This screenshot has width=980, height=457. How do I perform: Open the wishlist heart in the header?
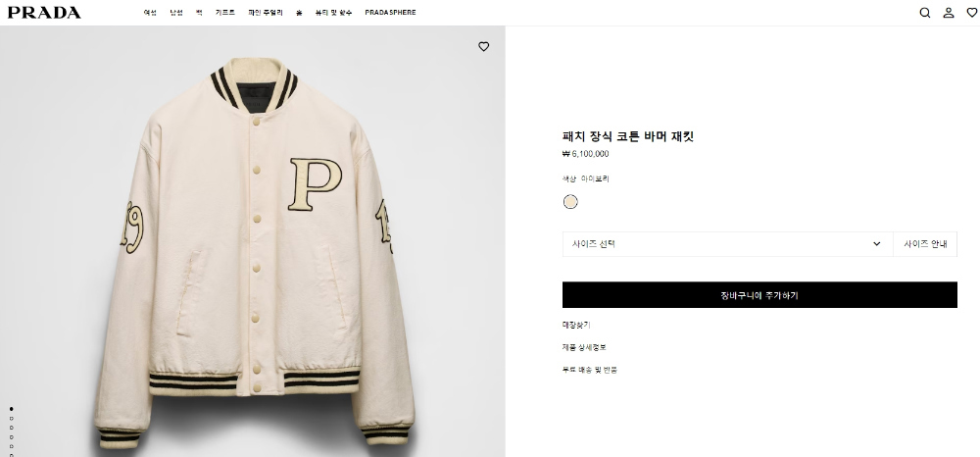[x=971, y=13]
